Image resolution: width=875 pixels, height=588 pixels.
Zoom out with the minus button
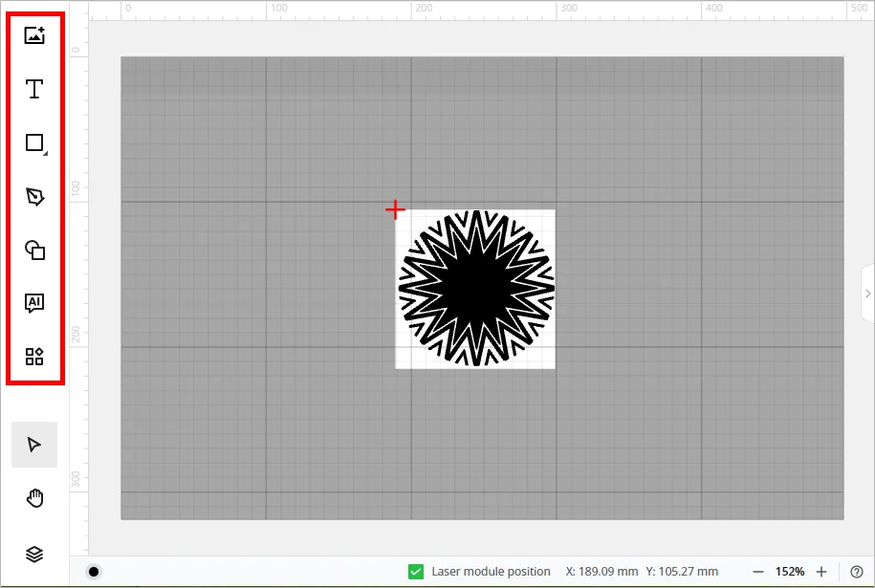click(x=757, y=572)
